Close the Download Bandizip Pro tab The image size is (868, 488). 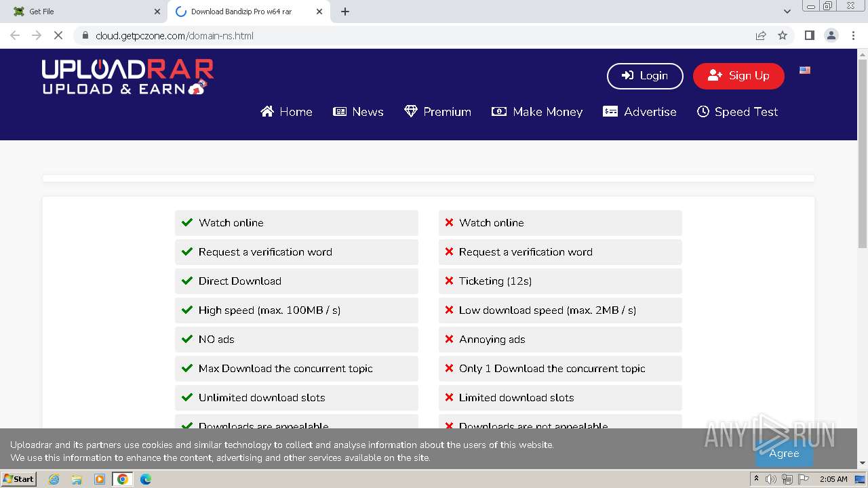(319, 12)
